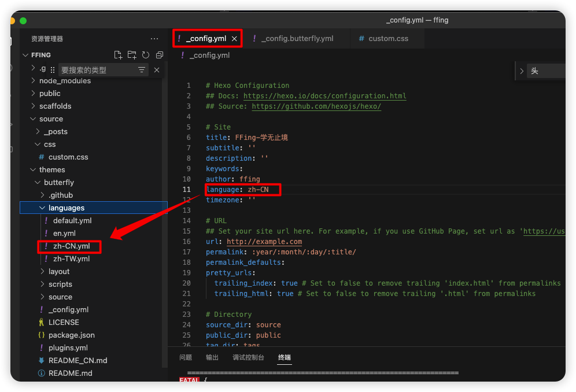
Task: Open the explorer three-dots more actions menu
Action: point(154,39)
